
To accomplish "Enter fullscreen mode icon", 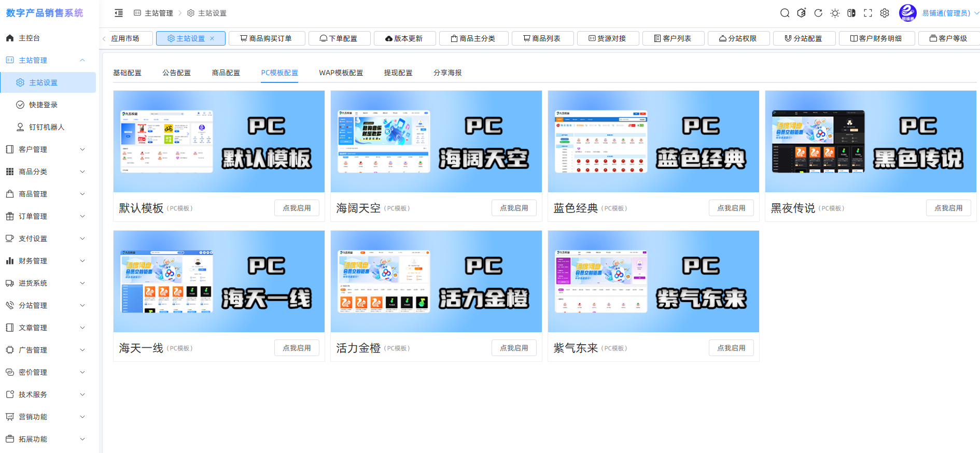I will (x=868, y=13).
